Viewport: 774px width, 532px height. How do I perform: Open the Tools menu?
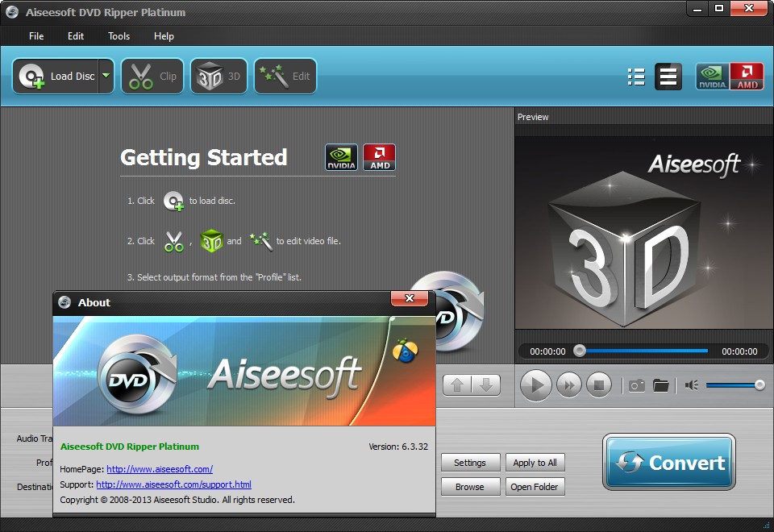(x=119, y=36)
